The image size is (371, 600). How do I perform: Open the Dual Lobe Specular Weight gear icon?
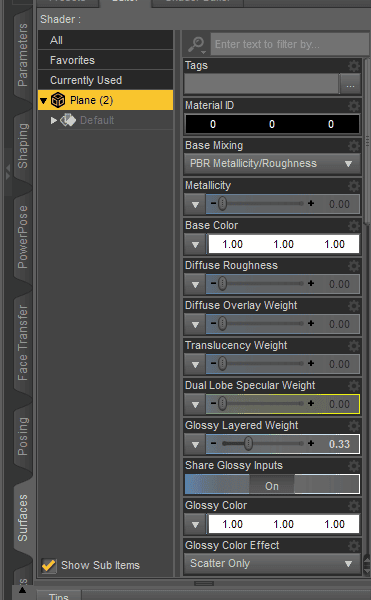click(354, 386)
